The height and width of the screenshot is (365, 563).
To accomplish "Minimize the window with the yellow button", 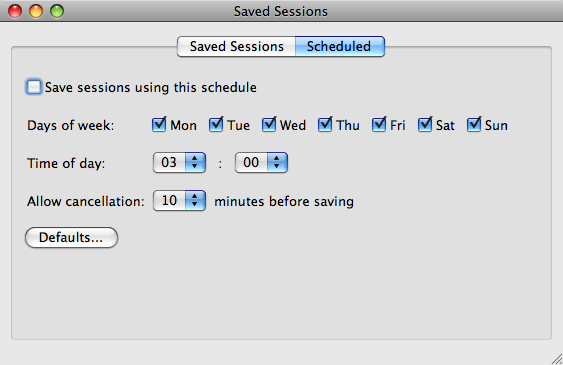I will pyautogui.click(x=36, y=11).
